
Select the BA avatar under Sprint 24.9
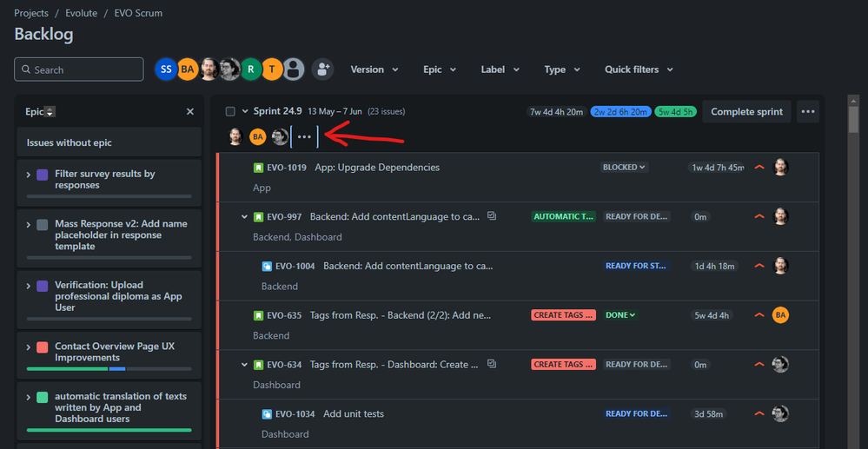(x=257, y=136)
